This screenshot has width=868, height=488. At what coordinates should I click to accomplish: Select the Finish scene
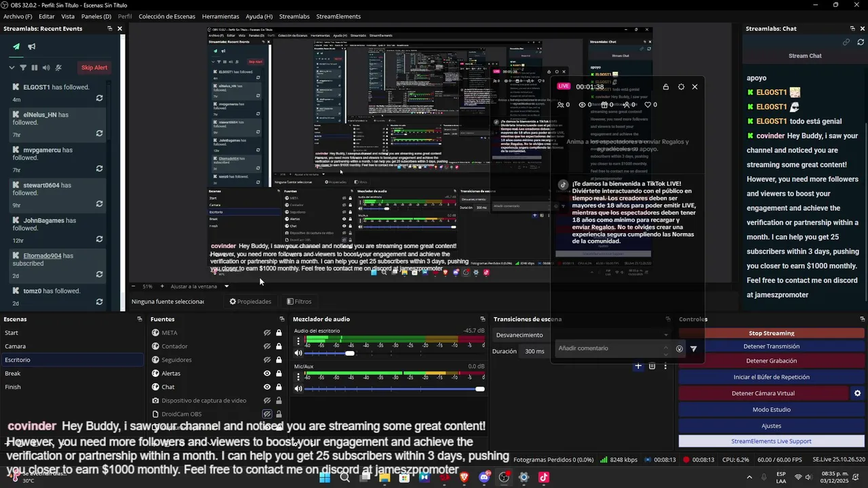(x=71, y=387)
